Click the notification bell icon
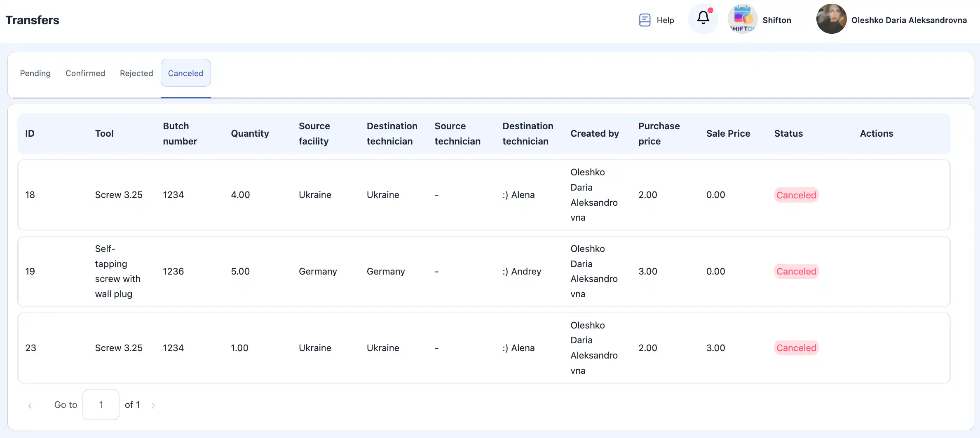This screenshot has width=980, height=438. (x=703, y=18)
